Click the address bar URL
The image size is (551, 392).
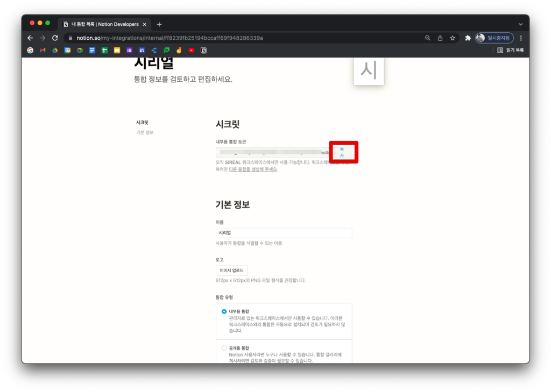[x=169, y=38]
